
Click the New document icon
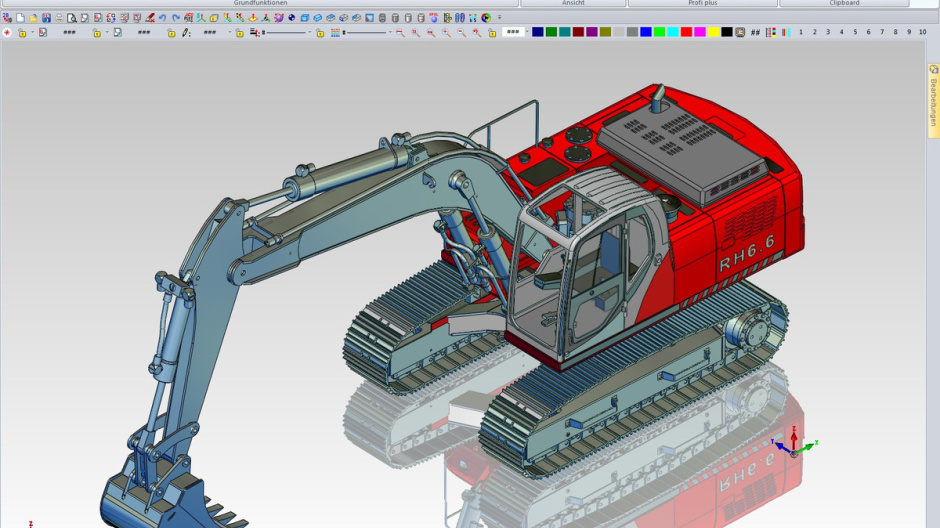[20, 18]
